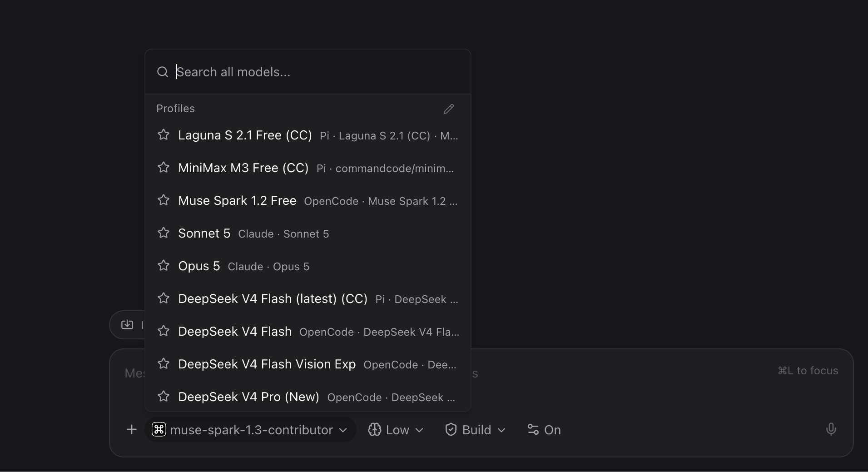Toggle the star beside Sonnet 5
868x472 pixels.
coord(164,233)
